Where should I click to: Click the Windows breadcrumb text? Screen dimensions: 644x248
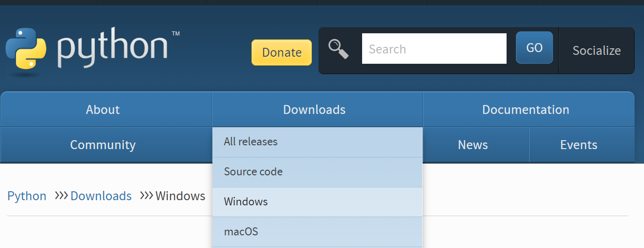(x=180, y=196)
